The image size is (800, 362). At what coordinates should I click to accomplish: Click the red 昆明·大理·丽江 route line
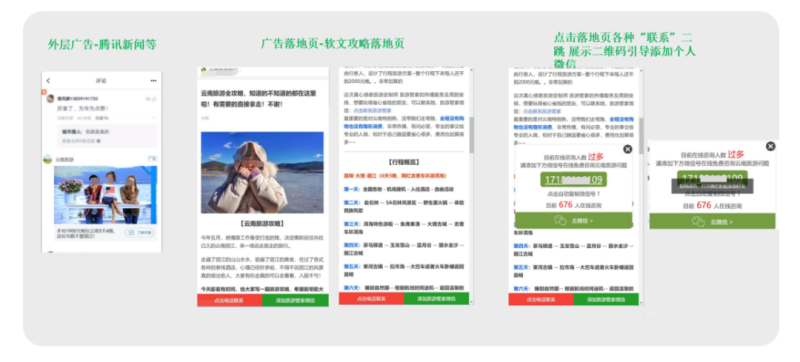click(x=395, y=175)
